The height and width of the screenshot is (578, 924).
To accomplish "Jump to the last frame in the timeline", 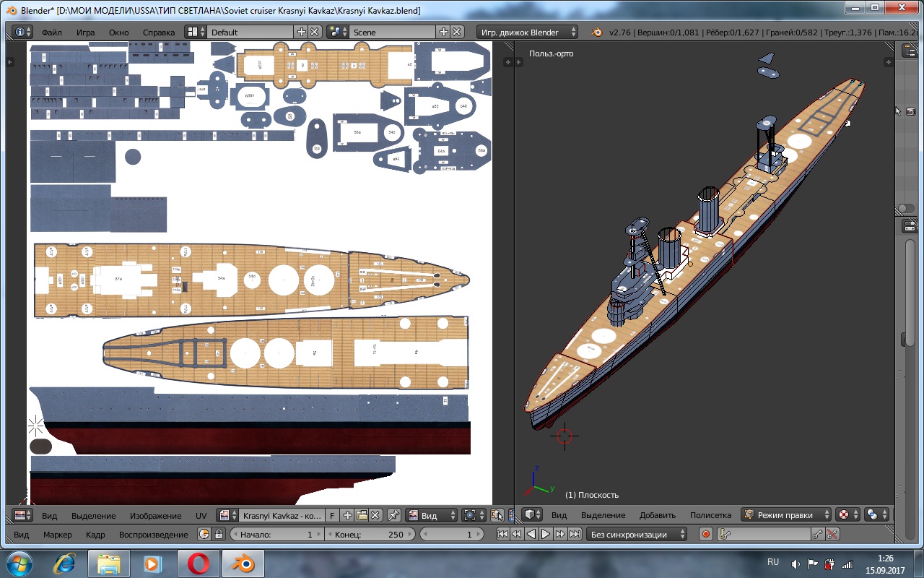I will (575, 535).
